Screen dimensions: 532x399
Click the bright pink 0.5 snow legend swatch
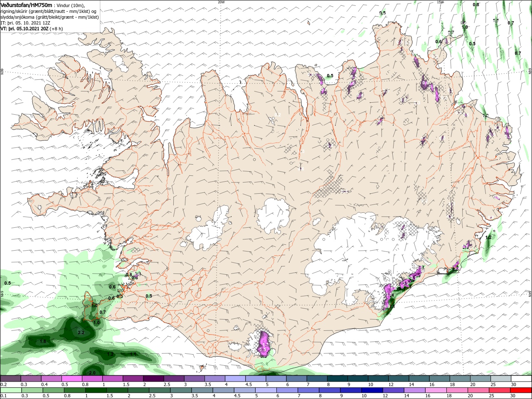71,379
